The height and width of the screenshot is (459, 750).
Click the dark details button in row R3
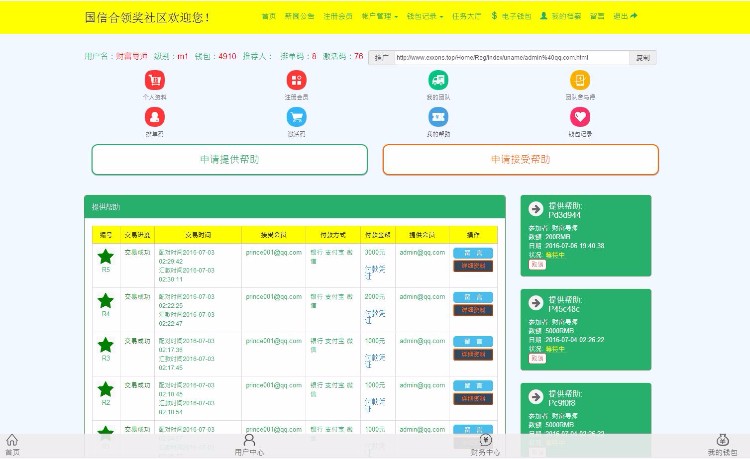(473, 354)
